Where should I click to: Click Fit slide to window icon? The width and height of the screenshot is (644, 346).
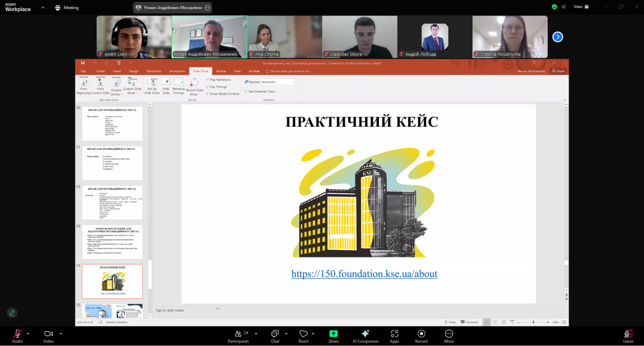565,322
